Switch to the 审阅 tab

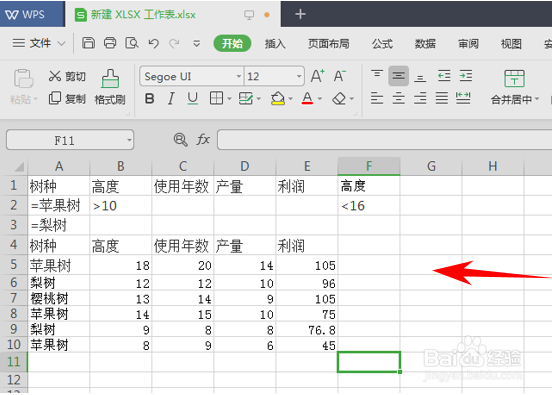(468, 44)
